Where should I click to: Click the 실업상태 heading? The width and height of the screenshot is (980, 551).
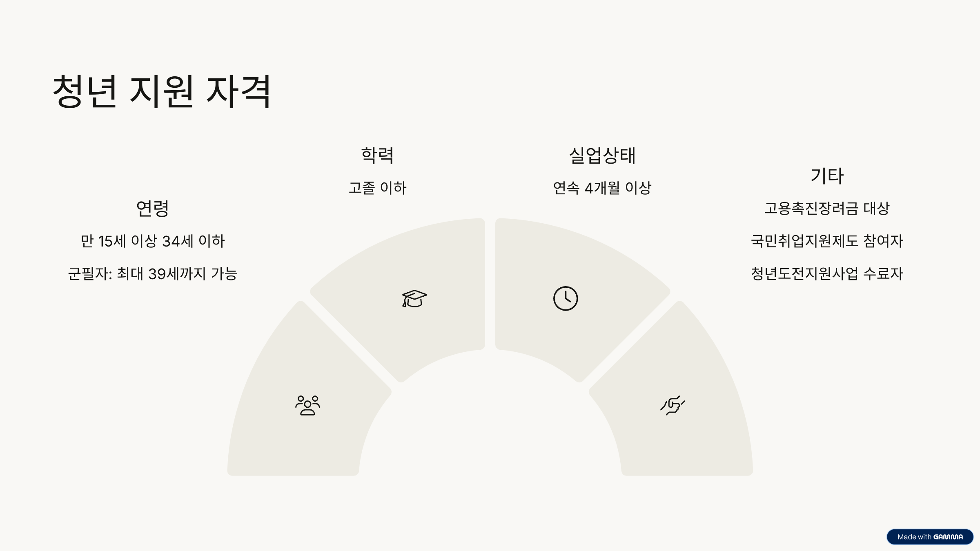point(602,156)
